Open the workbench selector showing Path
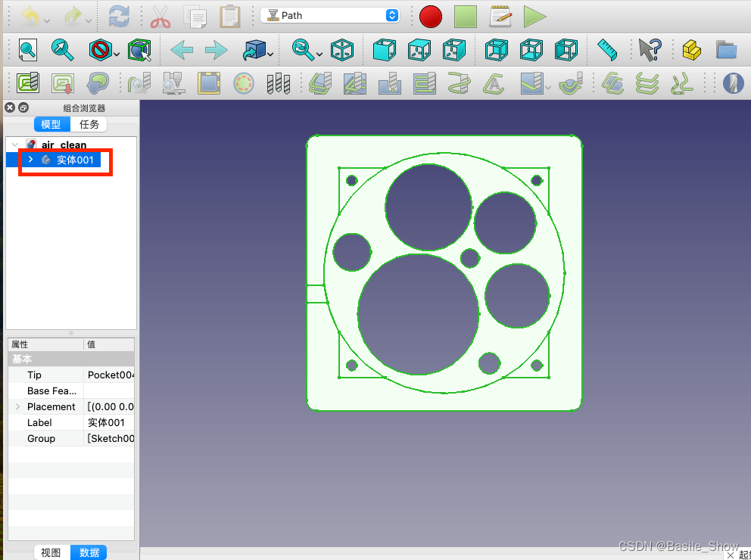 (x=329, y=15)
